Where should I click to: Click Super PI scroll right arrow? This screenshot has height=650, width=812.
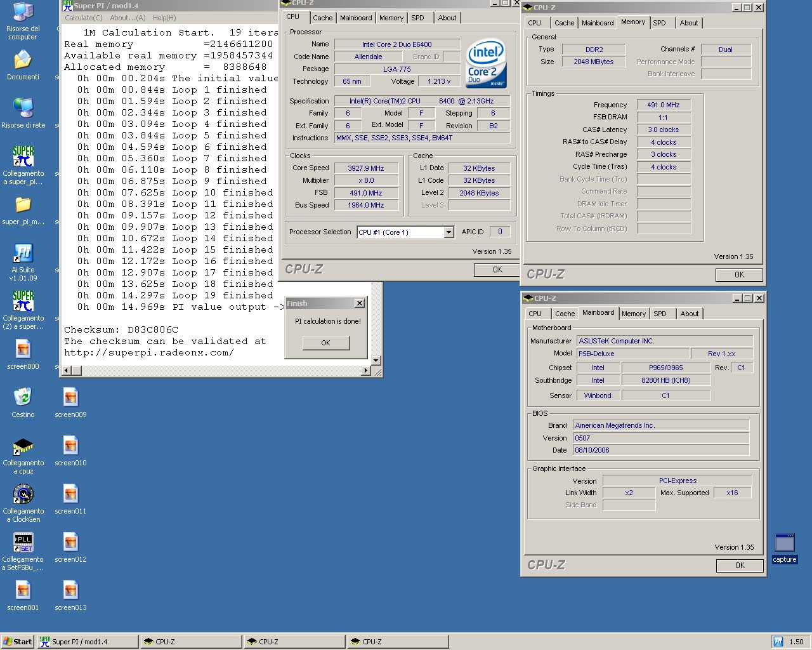[365, 370]
